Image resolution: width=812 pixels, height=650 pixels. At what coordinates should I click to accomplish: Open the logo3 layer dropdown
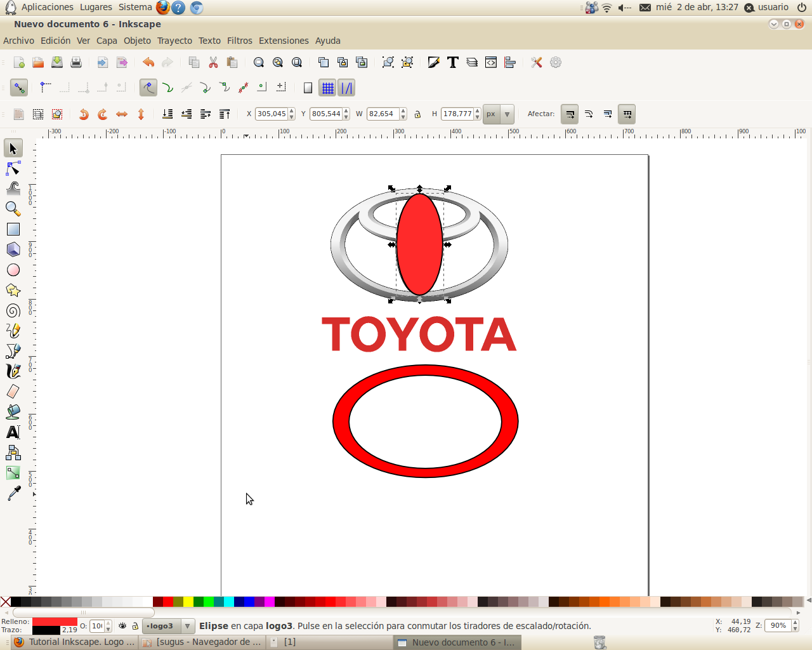tap(168, 626)
